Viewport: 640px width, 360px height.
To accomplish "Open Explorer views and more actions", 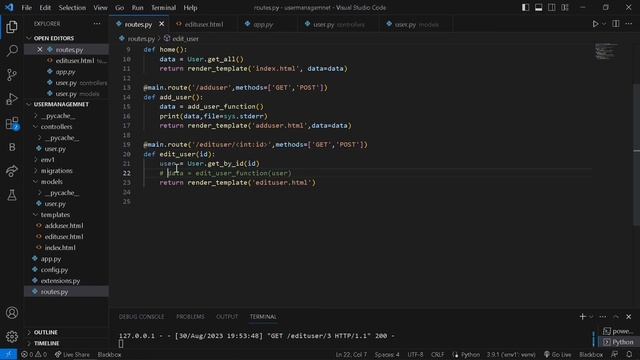I will click(97, 24).
